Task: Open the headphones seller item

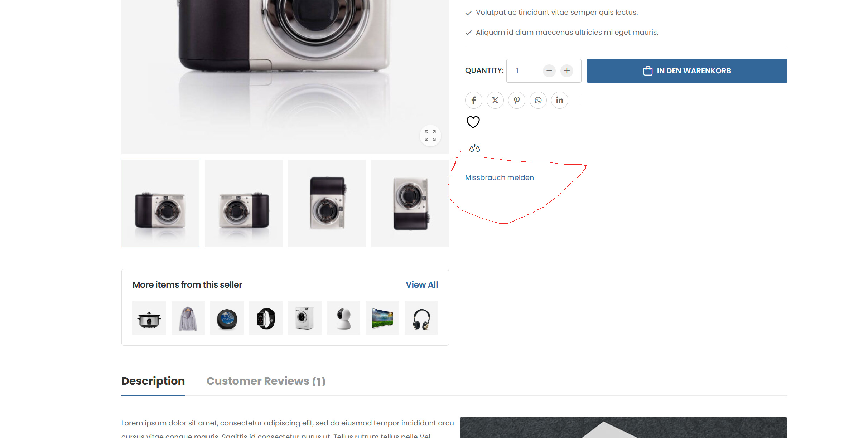Action: coord(421,318)
